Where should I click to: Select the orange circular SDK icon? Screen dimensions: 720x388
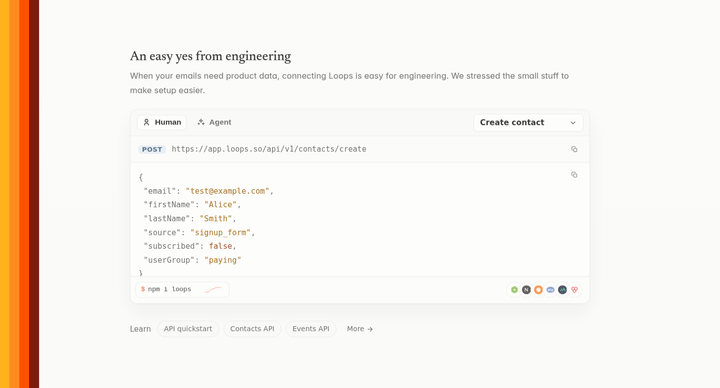coord(538,290)
